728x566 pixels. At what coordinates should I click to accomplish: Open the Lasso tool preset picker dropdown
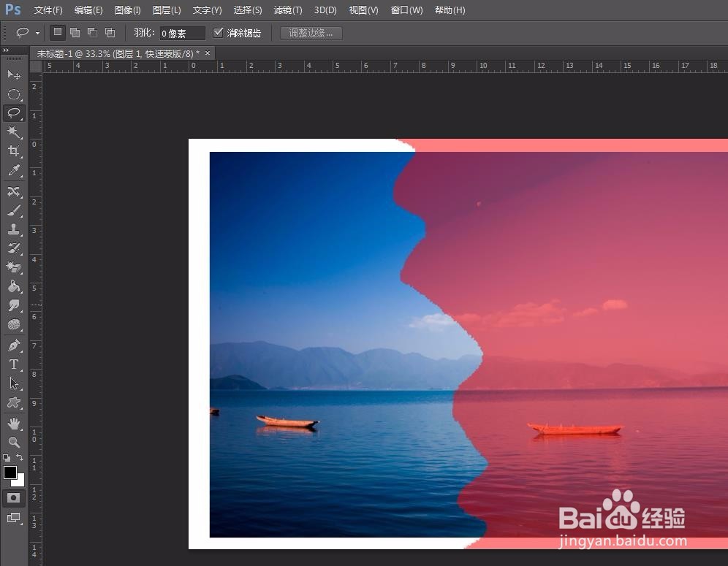click(37, 33)
